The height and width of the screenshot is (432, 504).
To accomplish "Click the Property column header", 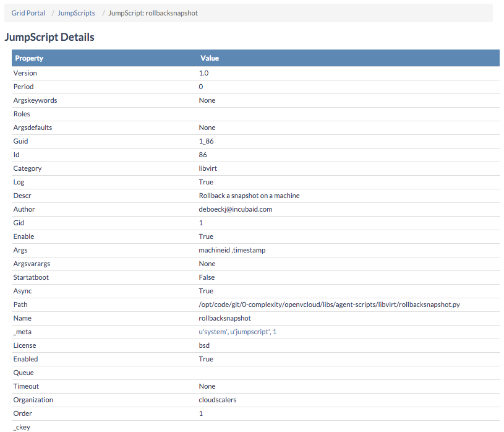I will coord(29,58).
